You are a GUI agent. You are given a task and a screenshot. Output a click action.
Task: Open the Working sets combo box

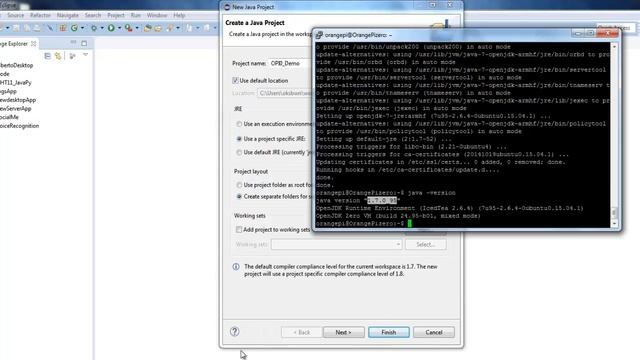pos(337,244)
